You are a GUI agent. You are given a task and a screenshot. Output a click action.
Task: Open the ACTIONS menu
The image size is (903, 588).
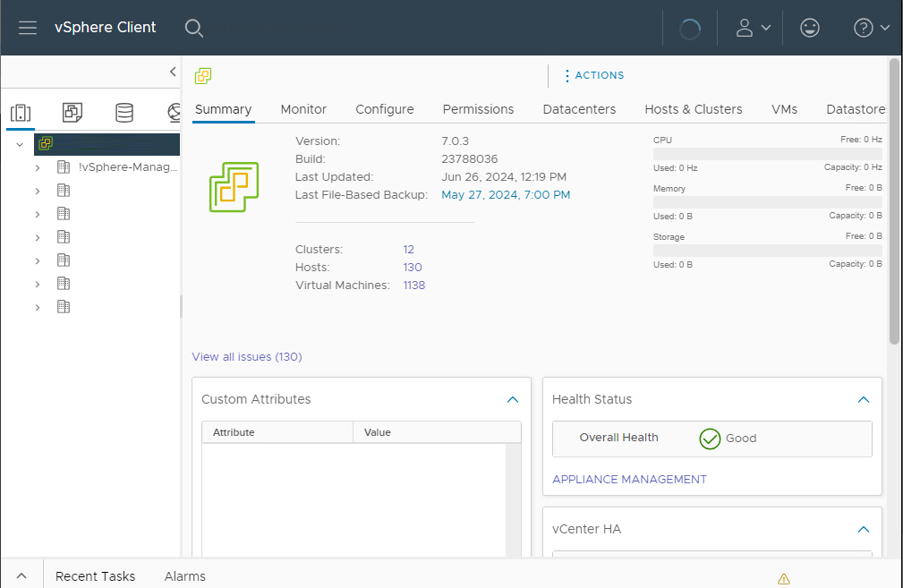pos(594,75)
